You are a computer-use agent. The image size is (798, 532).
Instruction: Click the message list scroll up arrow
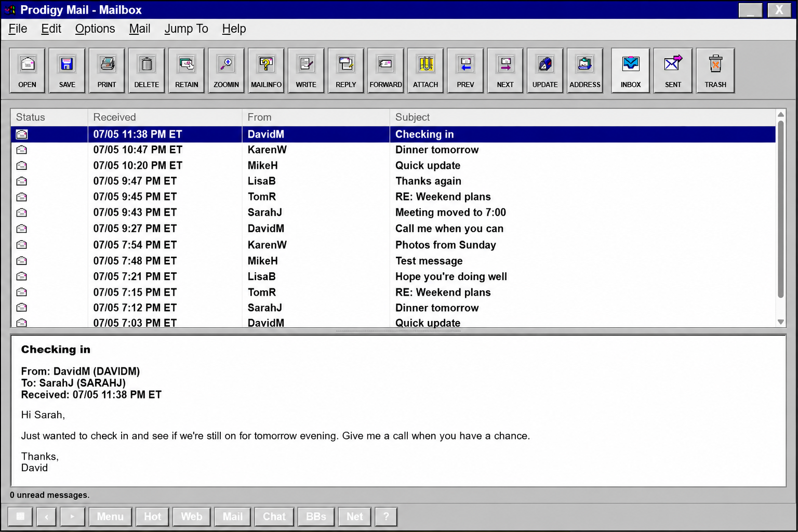[x=780, y=114]
